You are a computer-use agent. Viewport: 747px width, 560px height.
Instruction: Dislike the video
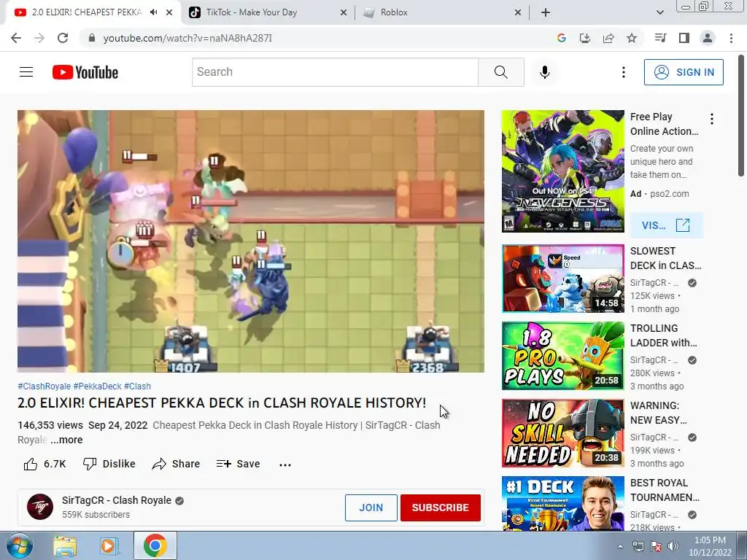tap(109, 464)
